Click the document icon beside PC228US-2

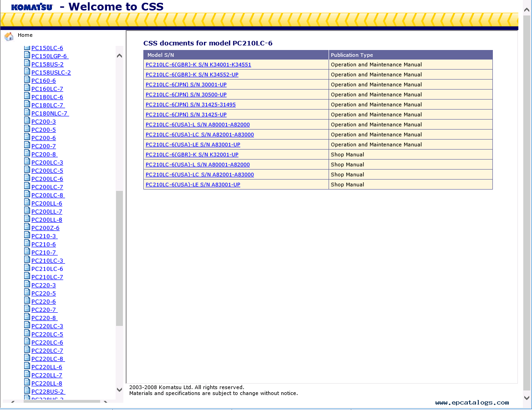click(x=27, y=390)
